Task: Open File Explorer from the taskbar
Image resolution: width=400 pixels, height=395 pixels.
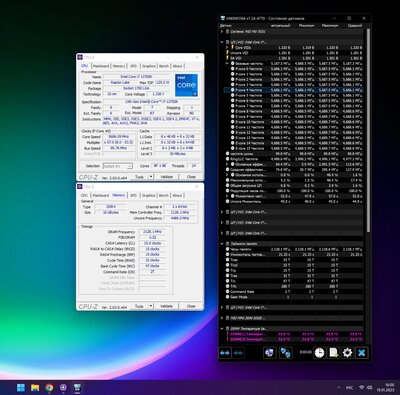Action: coord(35,388)
